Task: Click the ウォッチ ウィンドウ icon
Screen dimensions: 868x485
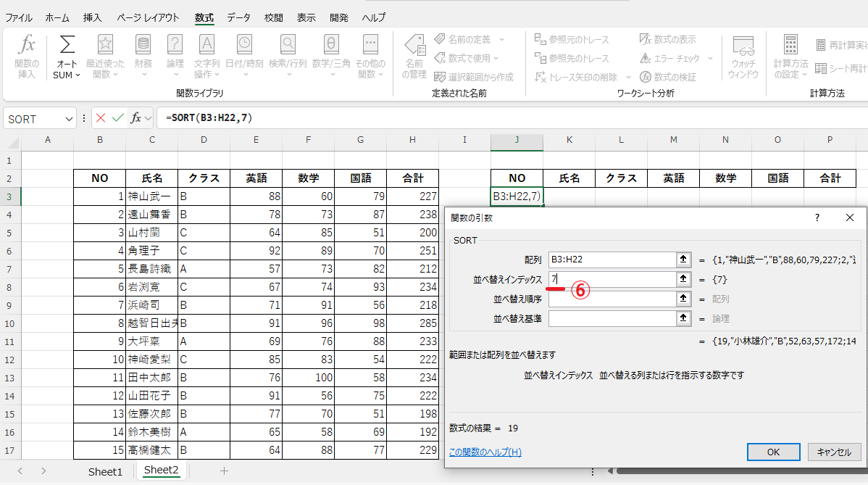Action: click(x=743, y=46)
